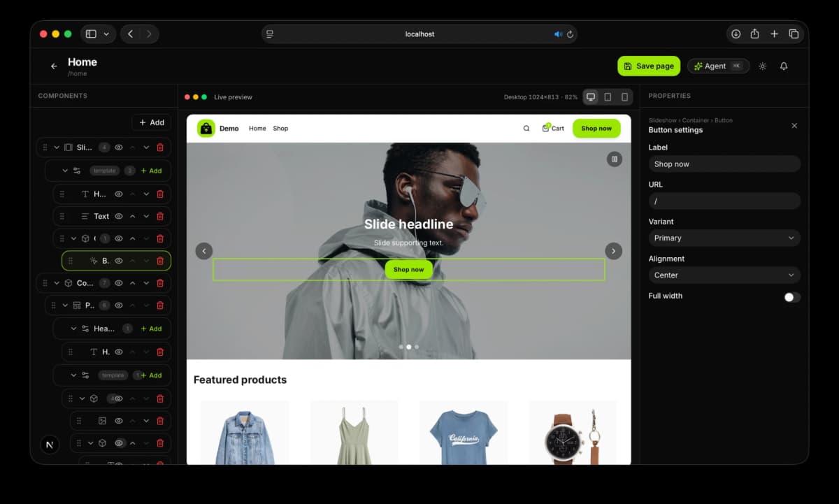Click the Shop now button on slide
Screen dimensions: 839x504
(408, 270)
